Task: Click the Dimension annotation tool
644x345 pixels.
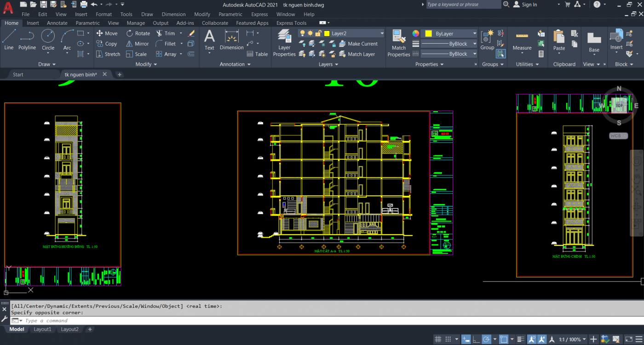Action: click(x=231, y=40)
